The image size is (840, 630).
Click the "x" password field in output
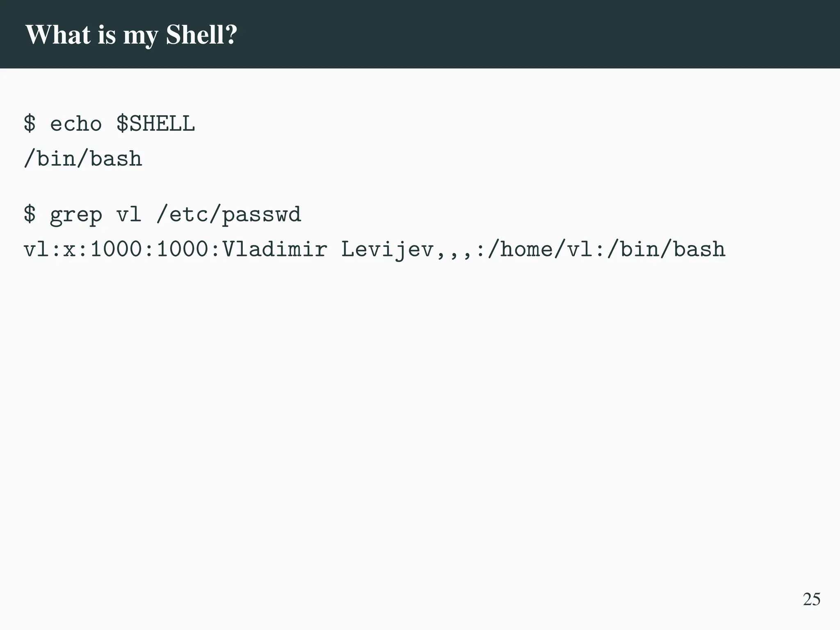tap(69, 249)
